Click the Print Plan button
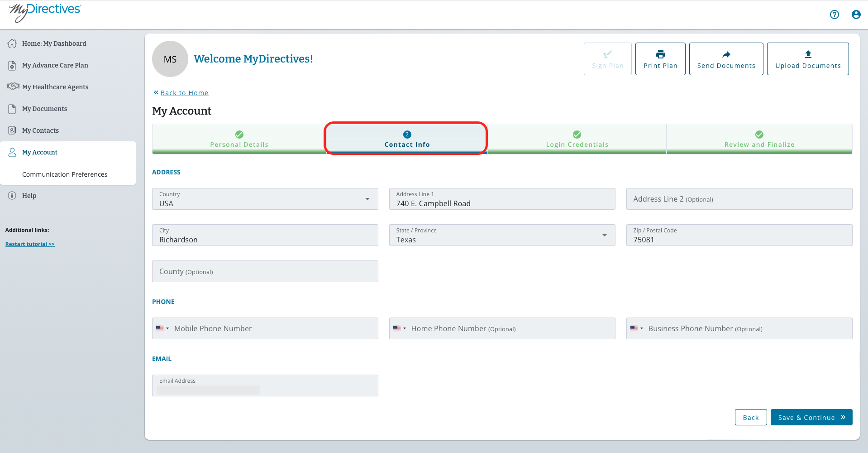This screenshot has width=868, height=453. pos(660,59)
